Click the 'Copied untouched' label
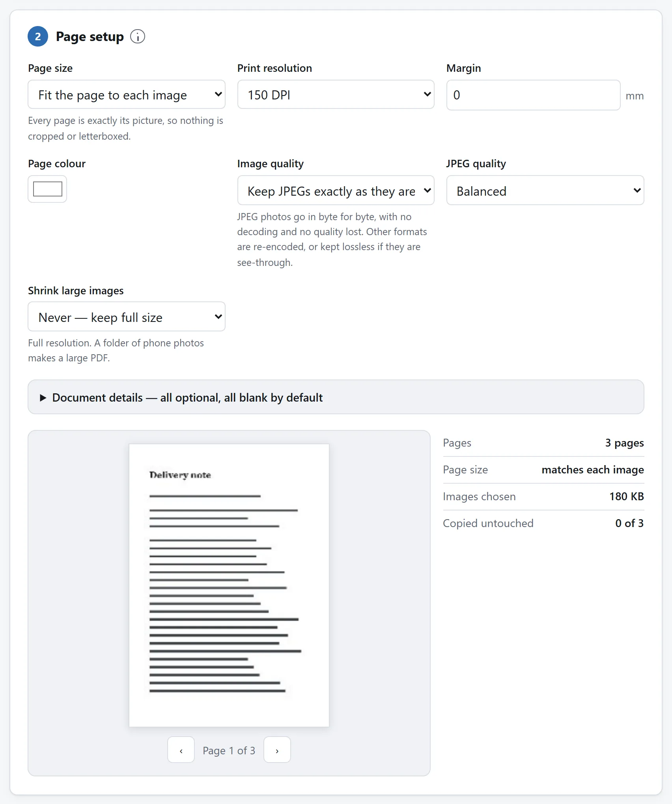This screenshot has width=672, height=804. pos(488,524)
